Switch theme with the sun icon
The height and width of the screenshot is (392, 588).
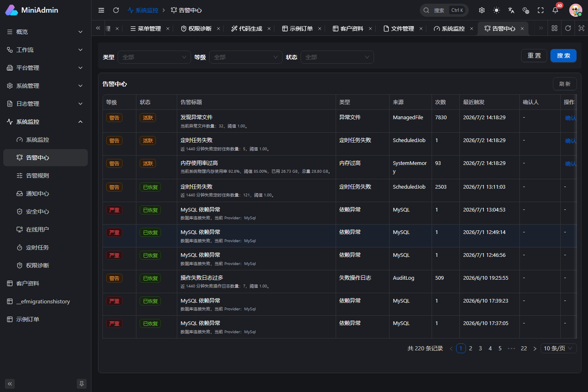[497, 10]
